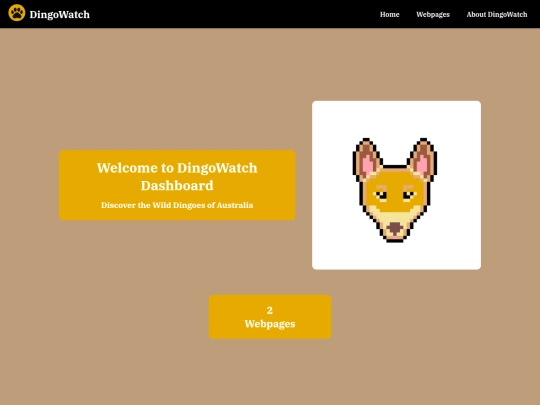This screenshot has width=540, height=405.
Task: Click the DingoWatch paw logo icon
Action: coord(17,13)
